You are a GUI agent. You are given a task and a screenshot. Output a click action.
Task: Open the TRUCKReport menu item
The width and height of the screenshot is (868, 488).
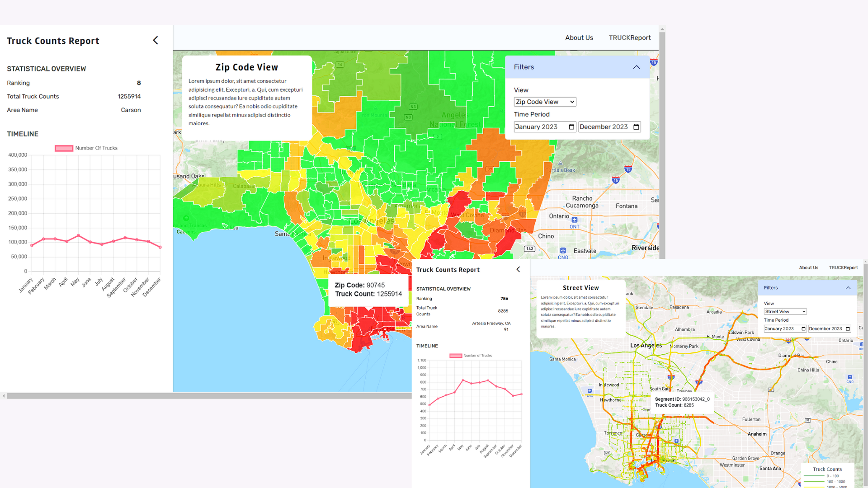tap(630, 38)
